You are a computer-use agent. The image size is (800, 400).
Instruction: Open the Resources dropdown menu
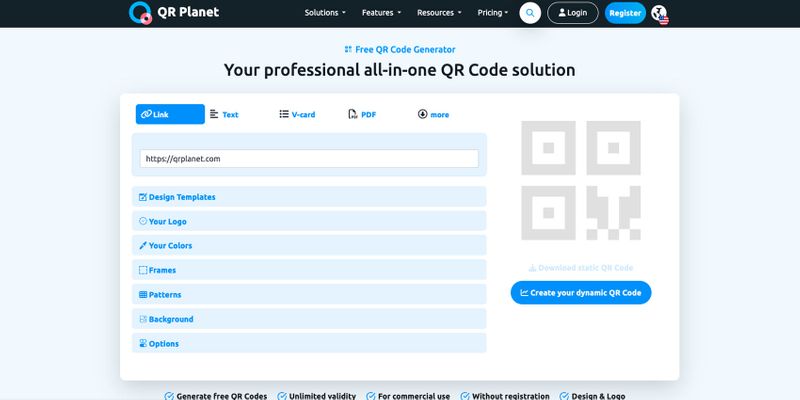[x=439, y=13]
